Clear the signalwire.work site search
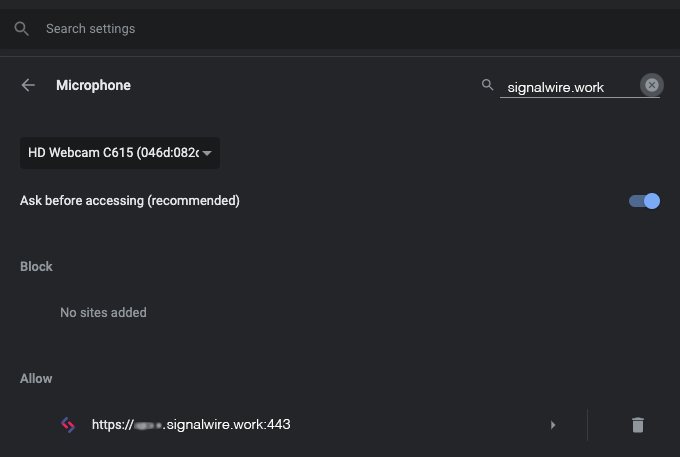 pyautogui.click(x=651, y=85)
